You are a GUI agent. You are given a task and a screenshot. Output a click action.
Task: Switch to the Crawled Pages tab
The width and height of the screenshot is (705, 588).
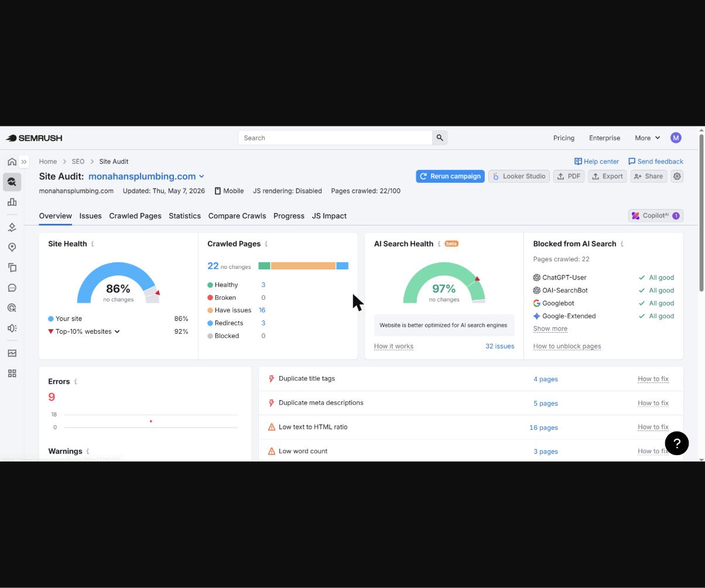(135, 216)
